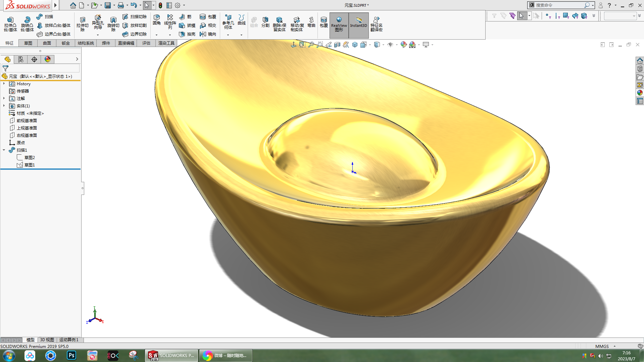
Task: Open Photoshop from the Windows taskbar
Action: 71,356
